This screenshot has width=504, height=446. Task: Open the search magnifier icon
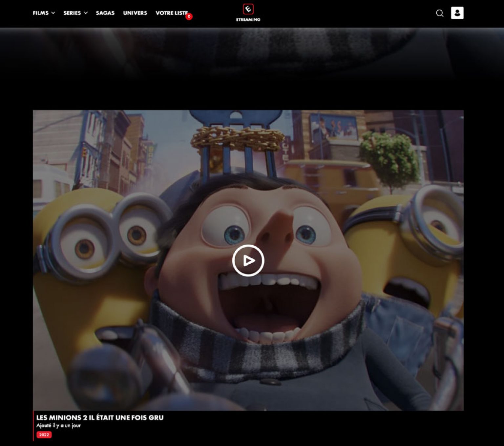click(440, 13)
